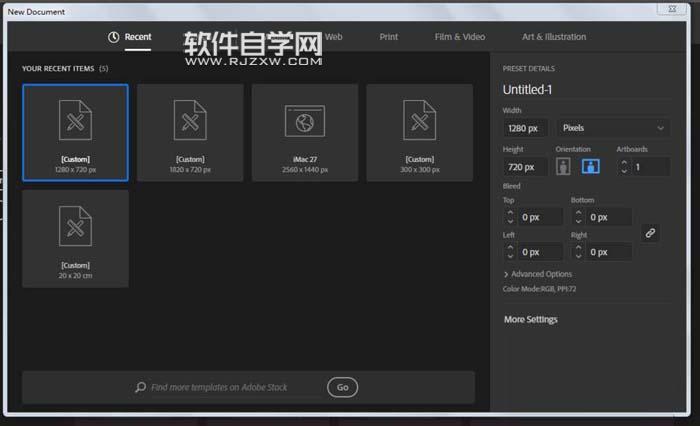
Task: Open the Pixels units dropdown
Action: [613, 128]
